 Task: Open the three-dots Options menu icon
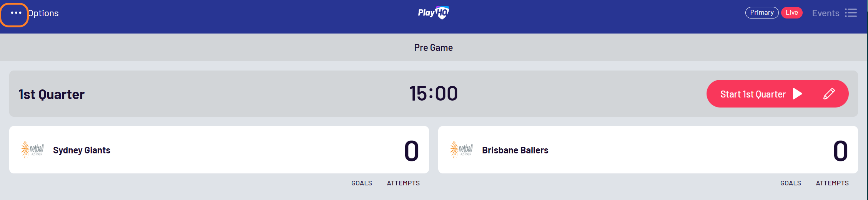coord(16,13)
